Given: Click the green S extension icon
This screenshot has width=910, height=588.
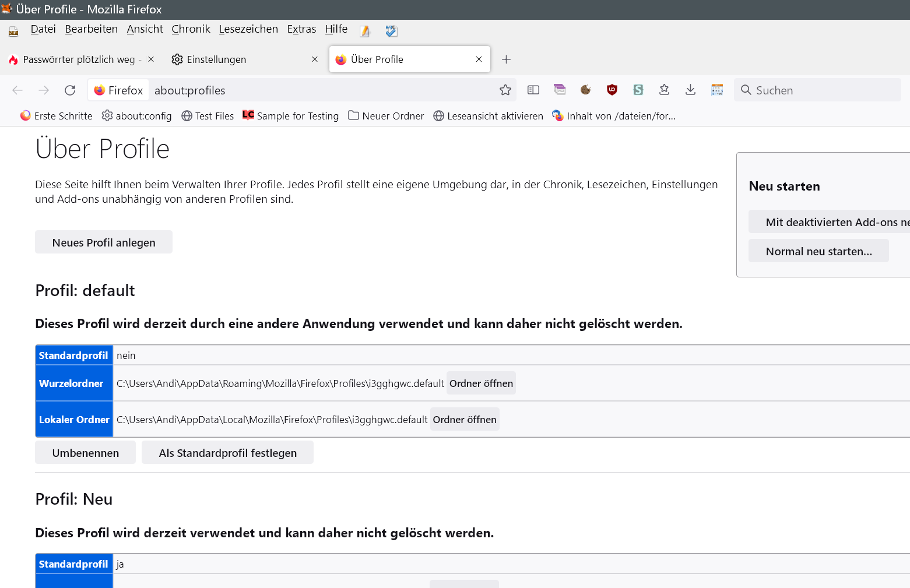Looking at the screenshot, I should (638, 90).
